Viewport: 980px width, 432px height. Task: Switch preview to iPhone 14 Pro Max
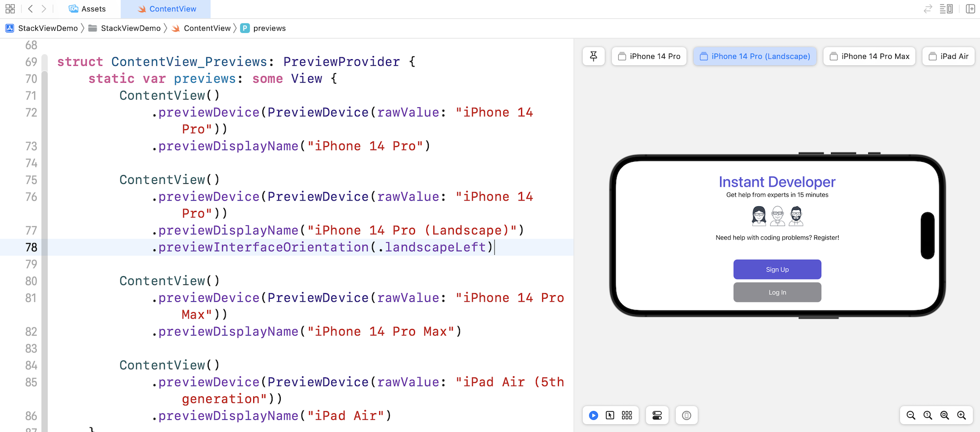(x=869, y=56)
